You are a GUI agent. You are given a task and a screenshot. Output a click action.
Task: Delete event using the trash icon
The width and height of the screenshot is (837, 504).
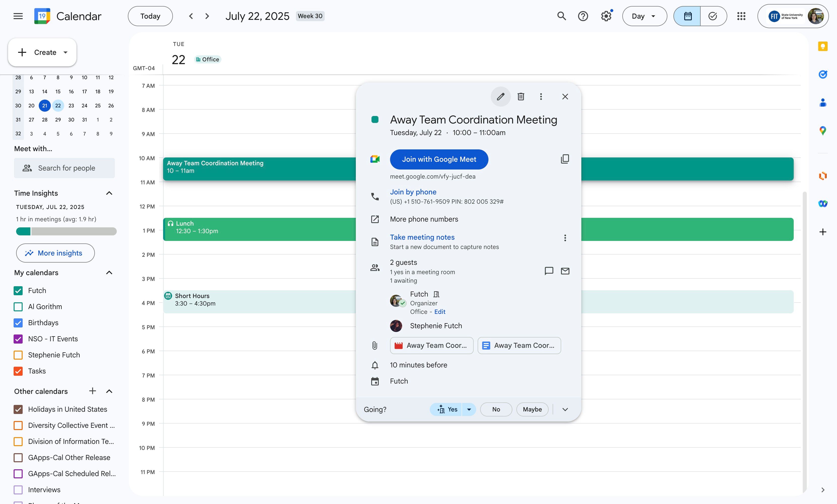coord(521,97)
